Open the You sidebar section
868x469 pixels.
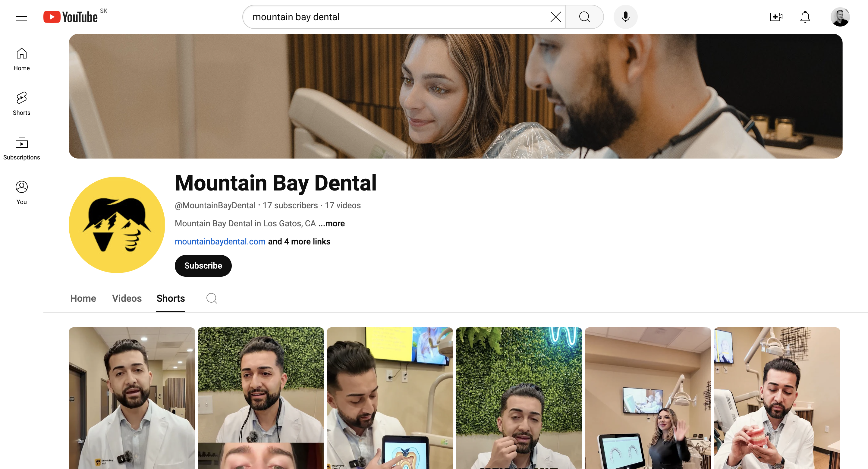point(22,192)
